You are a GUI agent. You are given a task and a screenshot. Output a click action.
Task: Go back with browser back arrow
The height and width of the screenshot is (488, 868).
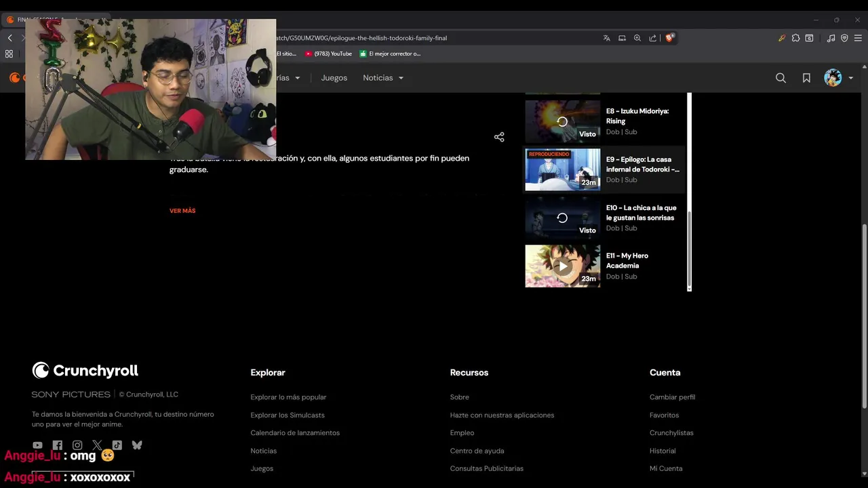click(x=9, y=38)
